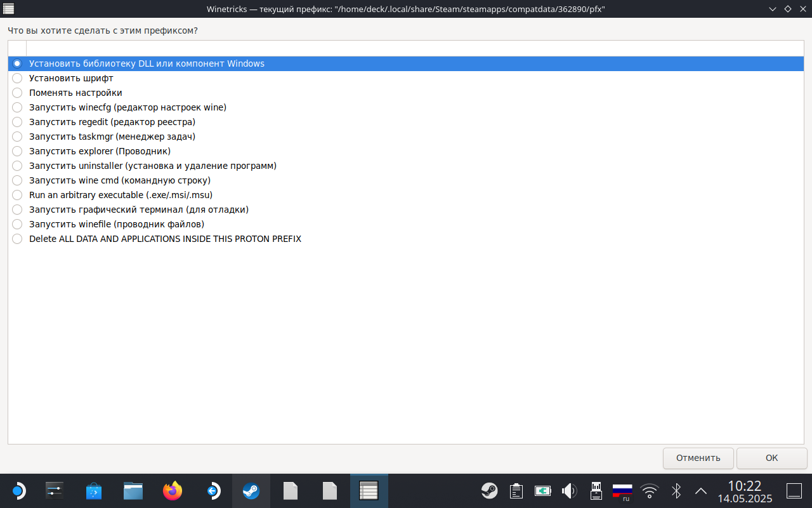Open the removable devices tray icon
The width and height of the screenshot is (812, 508).
tap(596, 491)
